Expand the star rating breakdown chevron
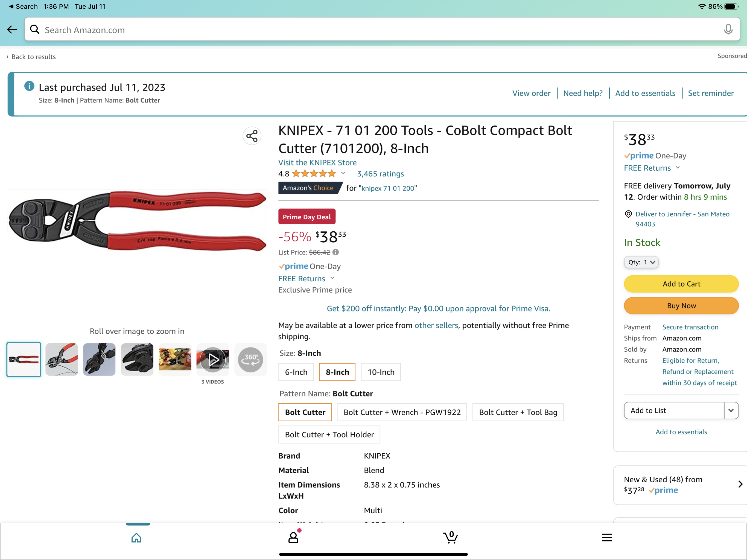The image size is (747, 560). (343, 173)
